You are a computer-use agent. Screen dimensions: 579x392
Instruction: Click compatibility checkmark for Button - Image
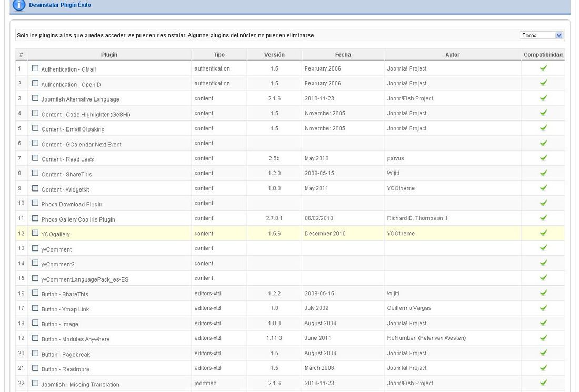click(543, 323)
